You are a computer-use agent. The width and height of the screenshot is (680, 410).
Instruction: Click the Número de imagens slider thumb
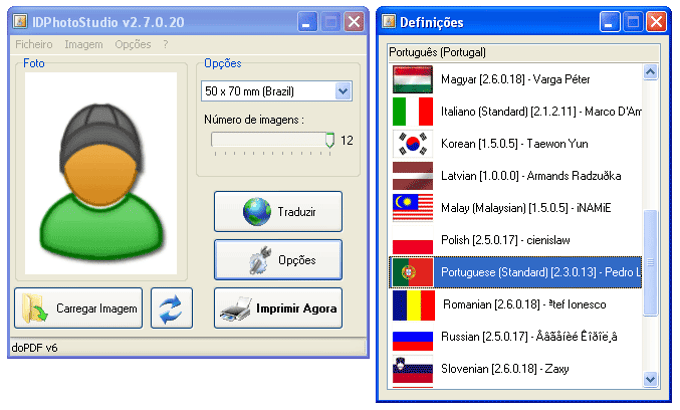[330, 140]
